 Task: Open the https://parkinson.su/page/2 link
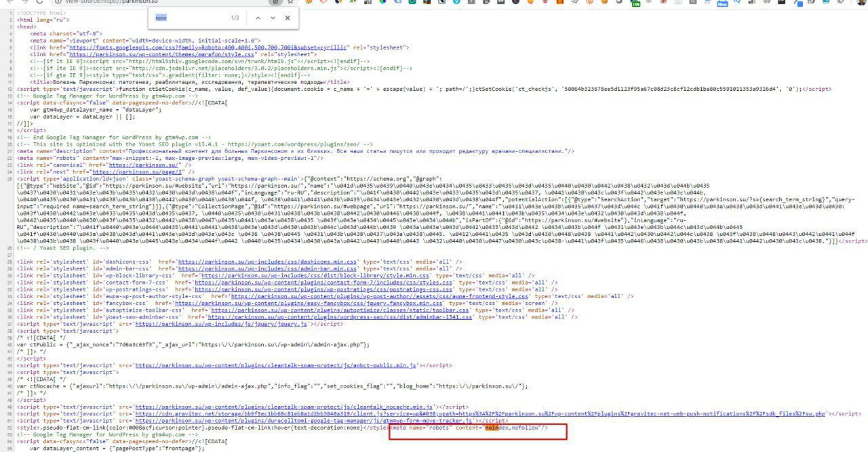pyautogui.click(x=136, y=172)
